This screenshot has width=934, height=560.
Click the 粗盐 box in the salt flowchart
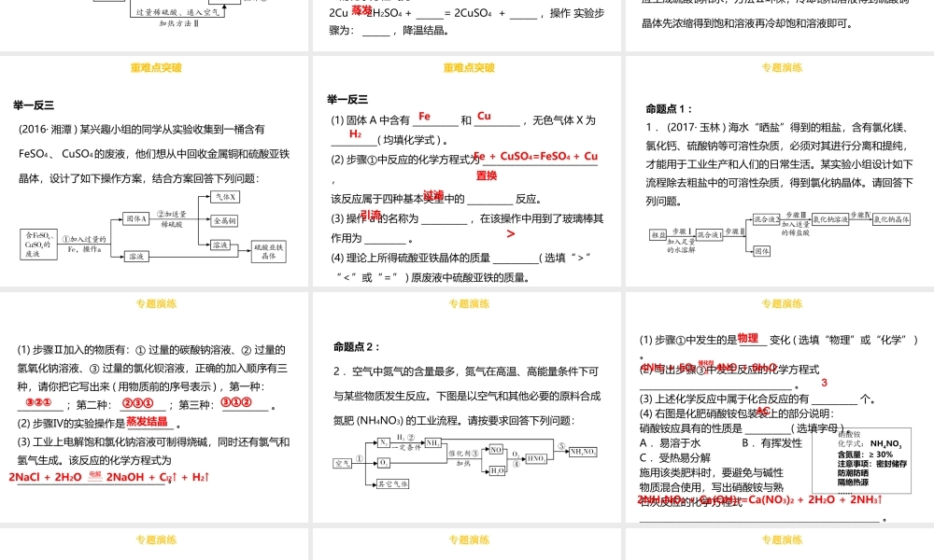(658, 235)
